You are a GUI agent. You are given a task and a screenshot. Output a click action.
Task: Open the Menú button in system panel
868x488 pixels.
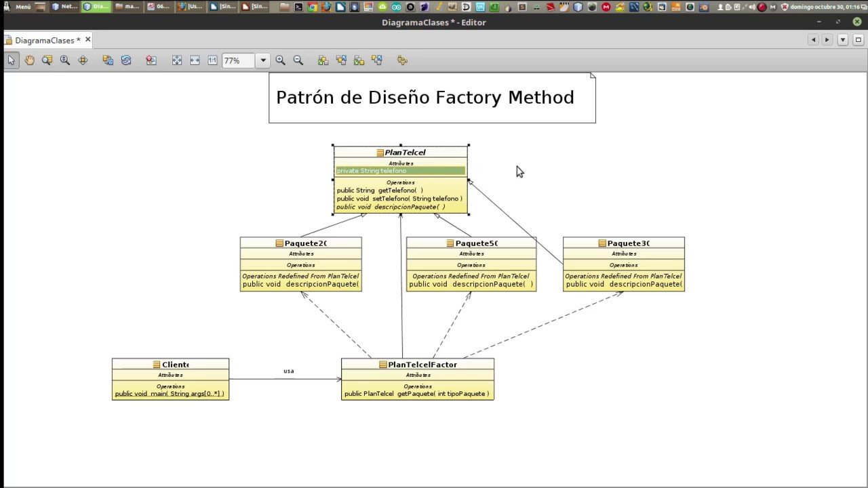tap(18, 7)
